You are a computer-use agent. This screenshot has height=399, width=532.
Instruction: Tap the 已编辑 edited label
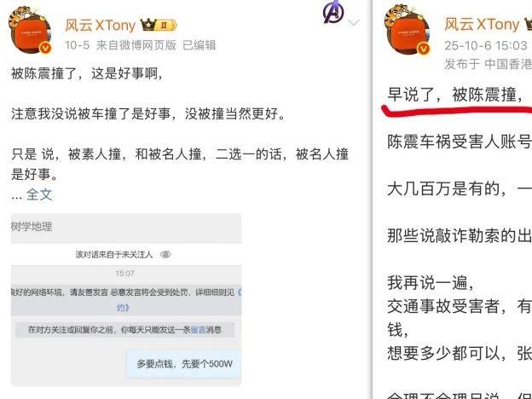click(x=199, y=45)
